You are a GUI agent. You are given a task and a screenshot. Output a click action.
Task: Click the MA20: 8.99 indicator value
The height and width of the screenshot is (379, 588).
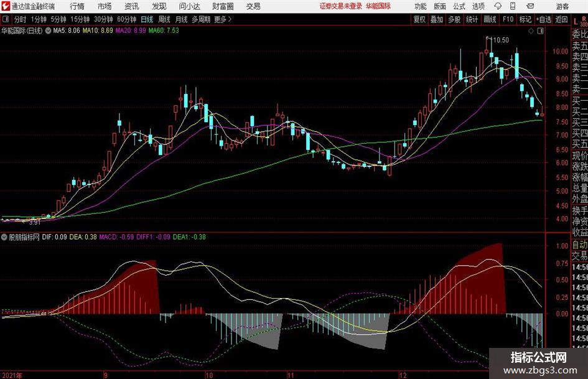click(131, 30)
